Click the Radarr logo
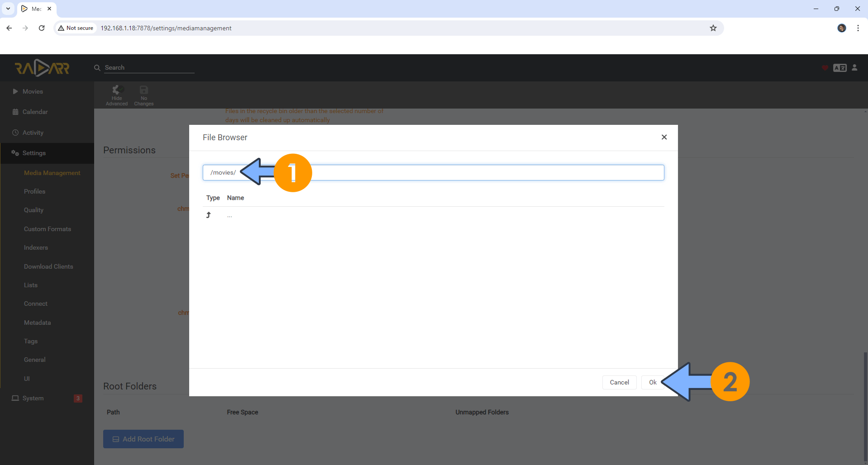Viewport: 868px width, 465px height. click(42, 67)
